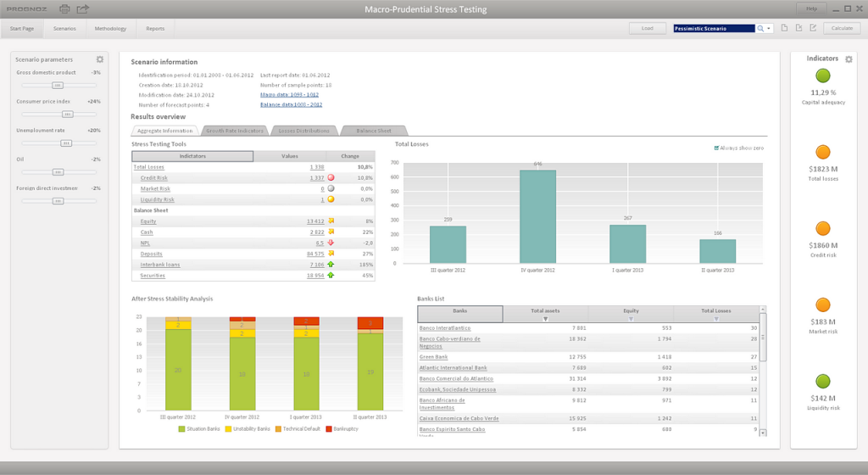Click the edit scenario icon
868x475 pixels.
[x=812, y=28]
